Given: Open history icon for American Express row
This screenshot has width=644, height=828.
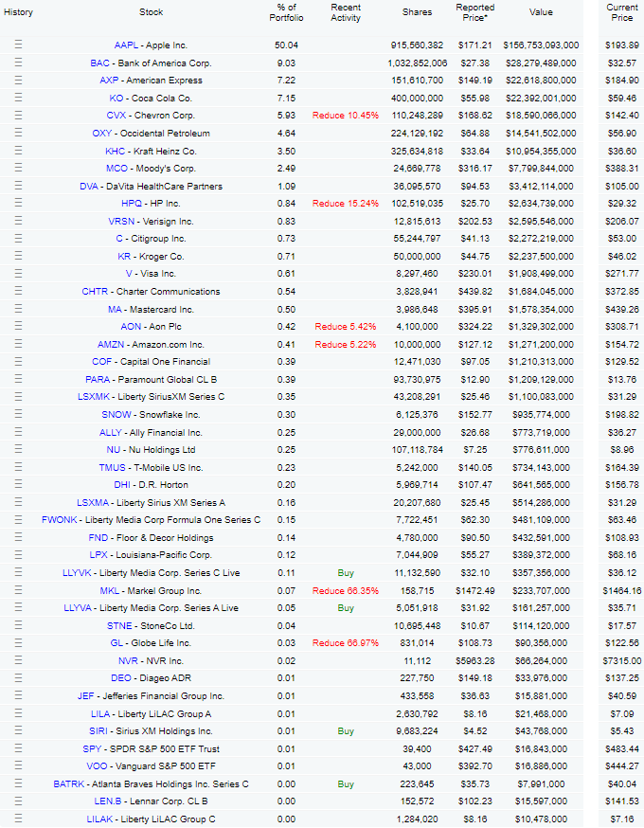Looking at the screenshot, I should point(19,81).
